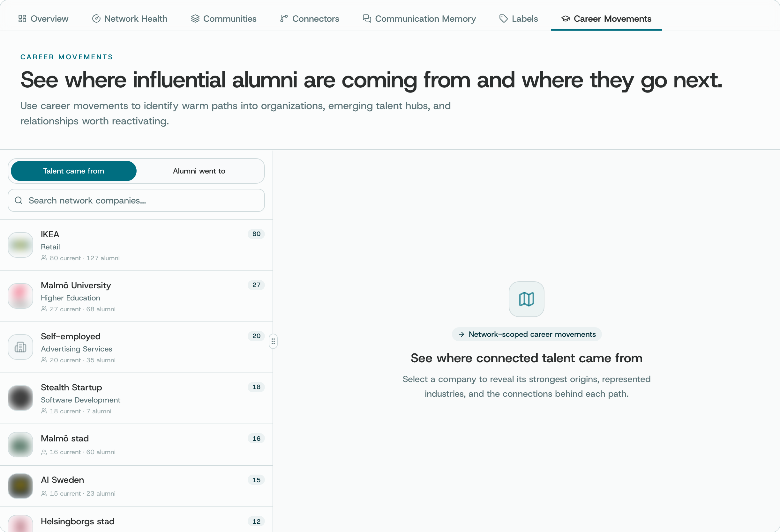Image resolution: width=780 pixels, height=532 pixels.
Task: Open the Overview tab
Action: click(43, 19)
